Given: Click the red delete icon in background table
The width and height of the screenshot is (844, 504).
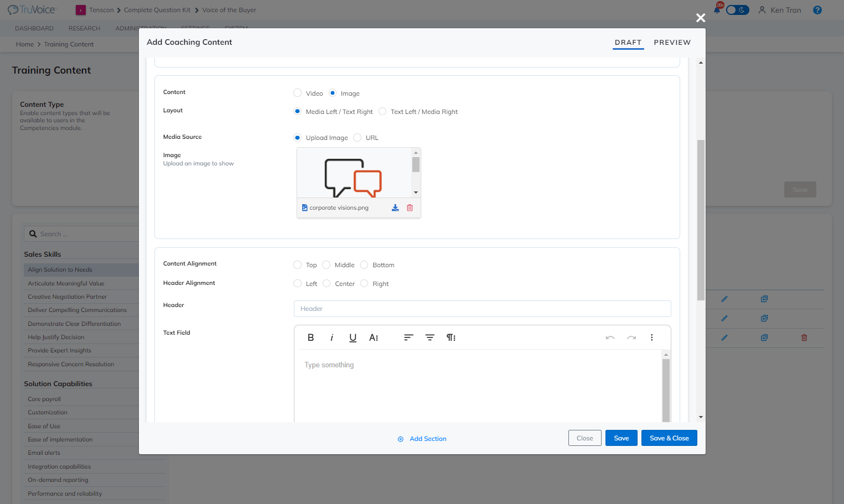Looking at the screenshot, I should point(804,337).
